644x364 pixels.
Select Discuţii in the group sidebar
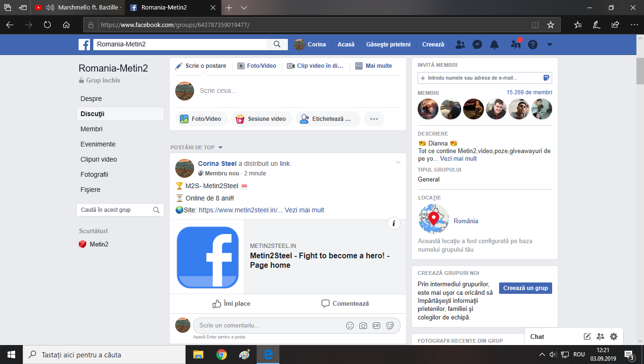(x=120, y=114)
